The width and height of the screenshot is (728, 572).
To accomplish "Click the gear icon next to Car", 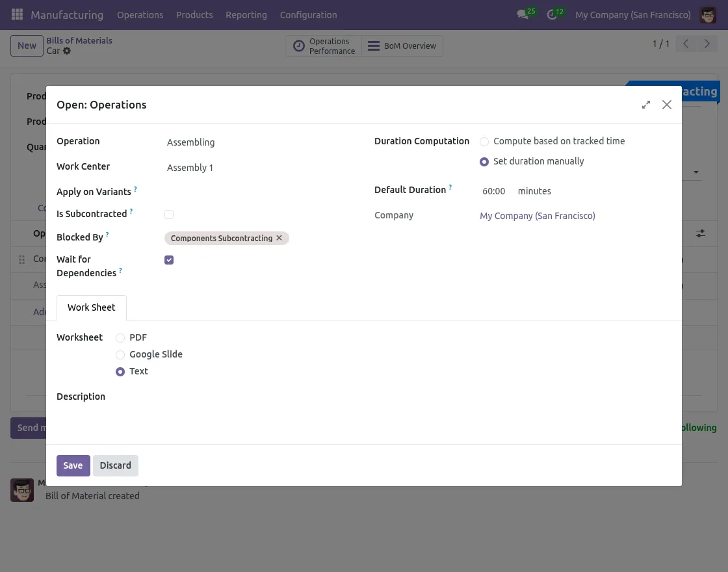I will (x=67, y=51).
